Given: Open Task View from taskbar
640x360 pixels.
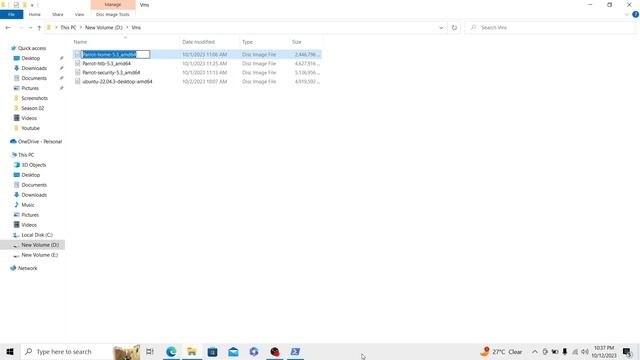Looking at the screenshot, I should tap(150, 351).
